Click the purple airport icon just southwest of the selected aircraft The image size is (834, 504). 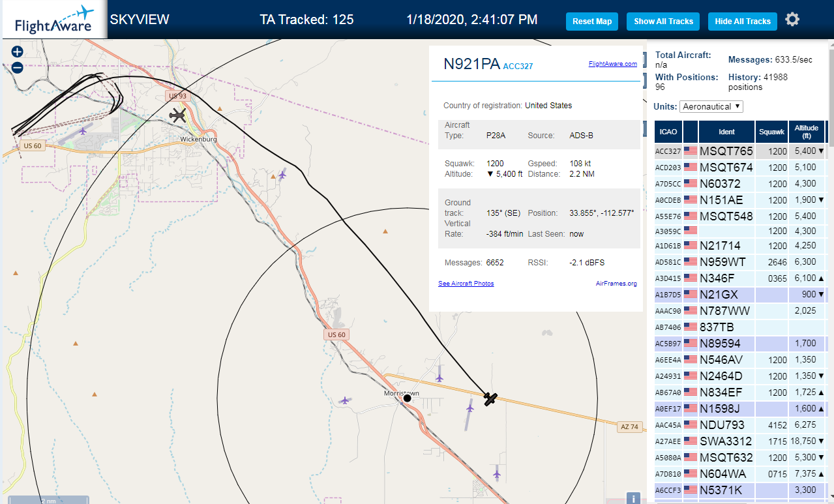(470, 408)
